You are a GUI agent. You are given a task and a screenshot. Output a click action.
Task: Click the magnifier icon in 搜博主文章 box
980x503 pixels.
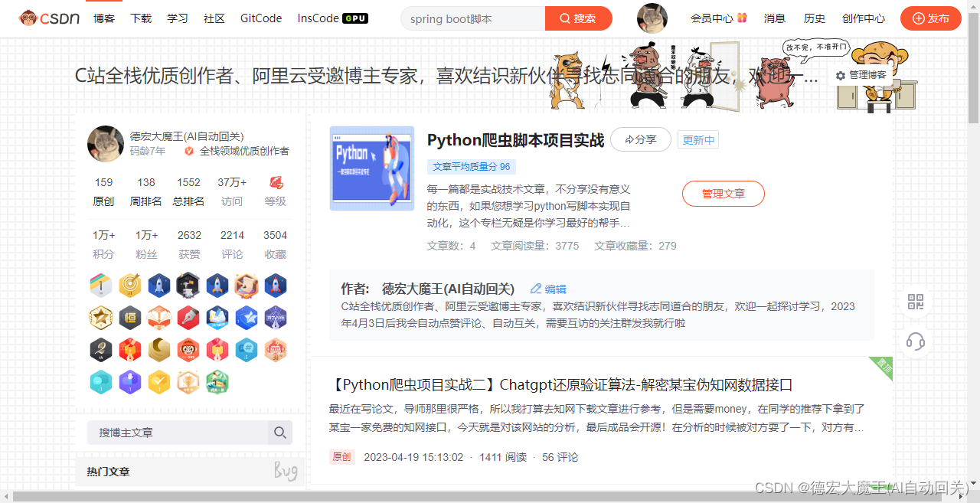tap(280, 433)
